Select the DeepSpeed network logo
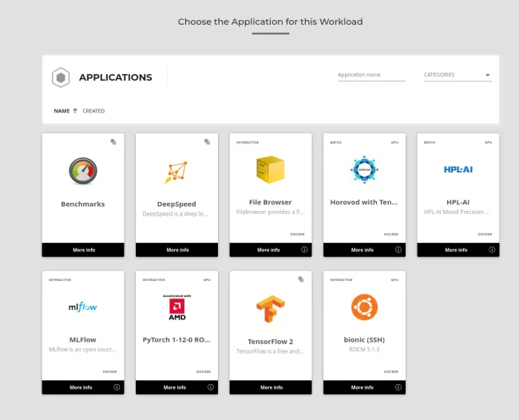519x420 pixels. coord(176,172)
